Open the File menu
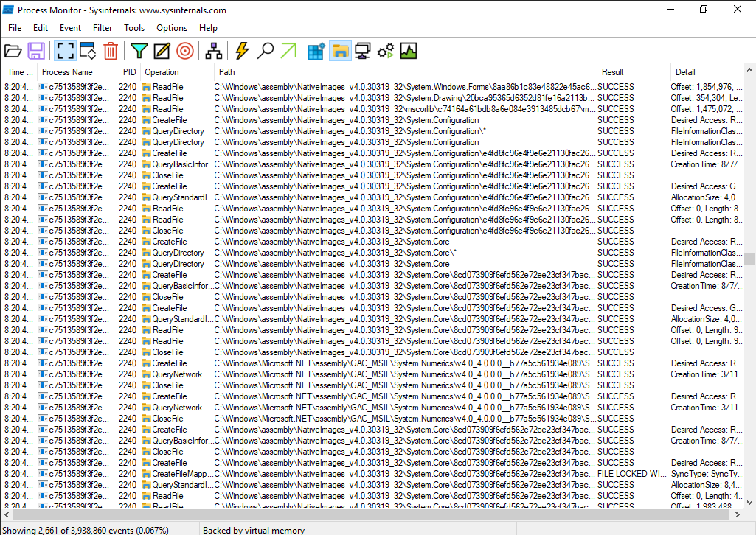The image size is (756, 535). (15, 28)
